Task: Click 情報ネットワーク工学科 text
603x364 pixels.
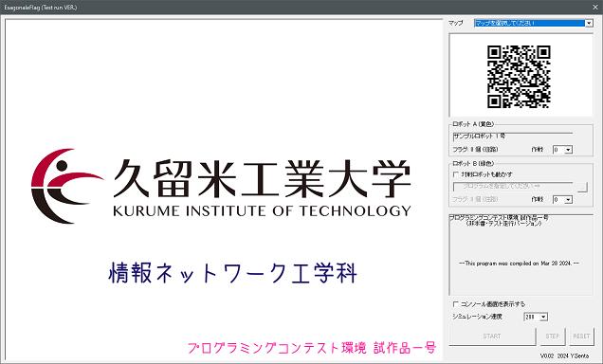Action: pyautogui.click(x=233, y=273)
